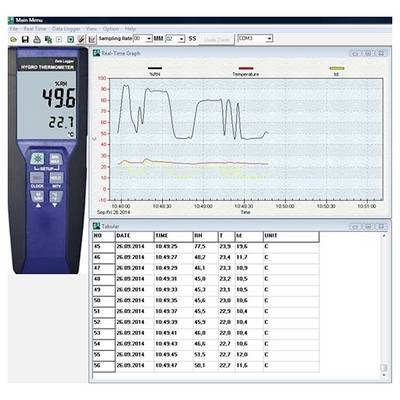The height and width of the screenshot is (400, 400).
Task: Minimize the Real-Time Graph panel
Action: pos(355,53)
